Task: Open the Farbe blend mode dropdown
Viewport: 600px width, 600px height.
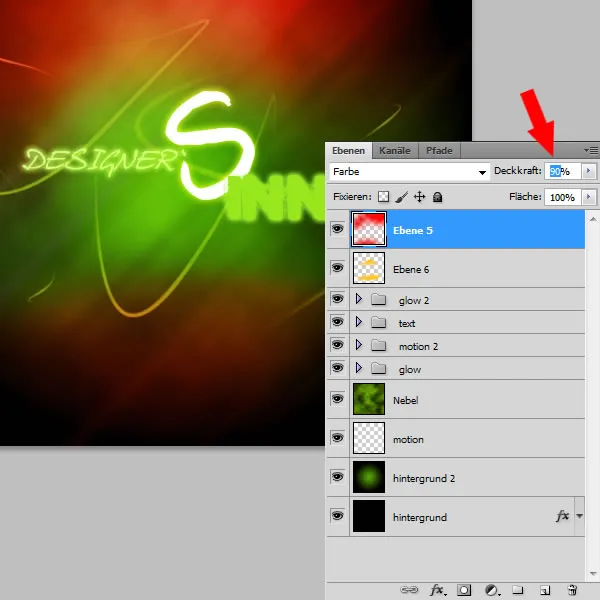Action: pyautogui.click(x=409, y=172)
